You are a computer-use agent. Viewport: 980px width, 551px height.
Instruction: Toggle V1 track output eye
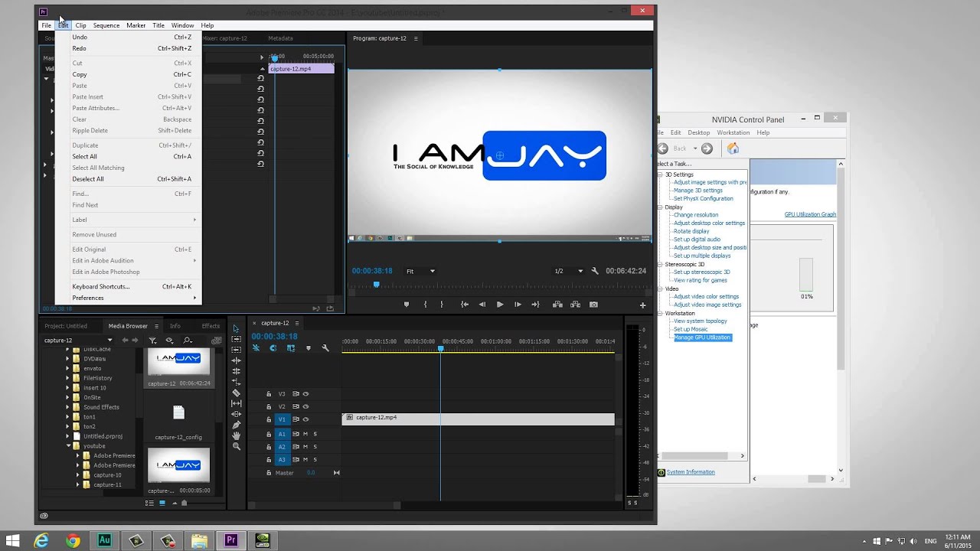(305, 419)
